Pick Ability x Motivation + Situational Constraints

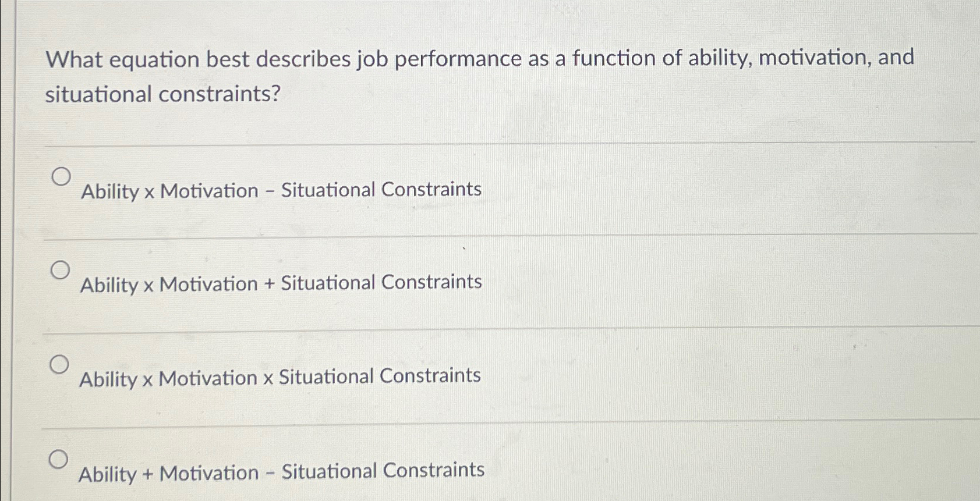[x=60, y=269]
